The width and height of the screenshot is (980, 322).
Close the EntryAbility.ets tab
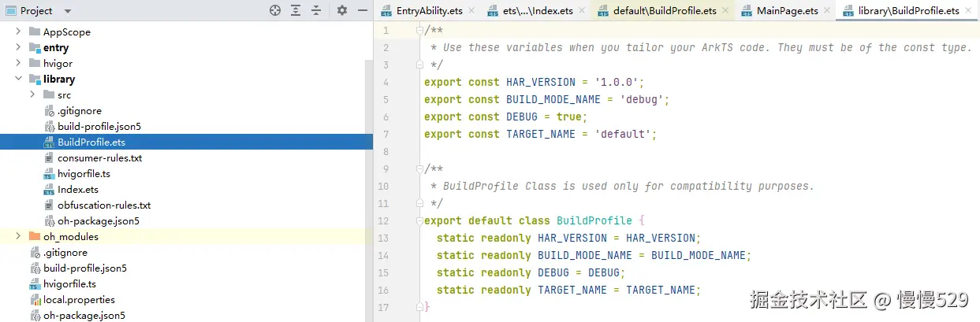(471, 10)
